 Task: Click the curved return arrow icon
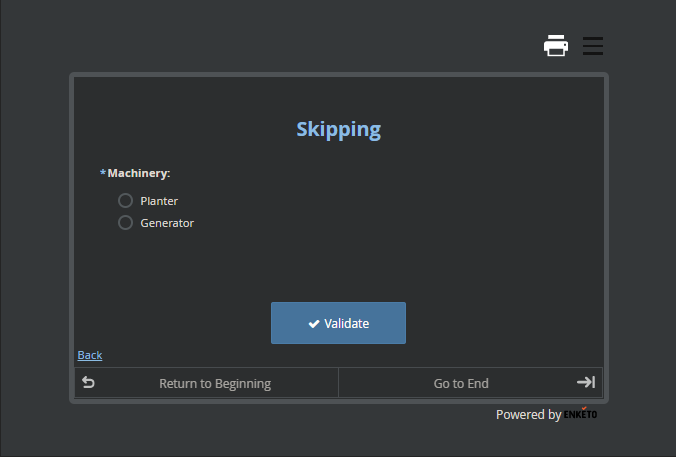point(88,382)
